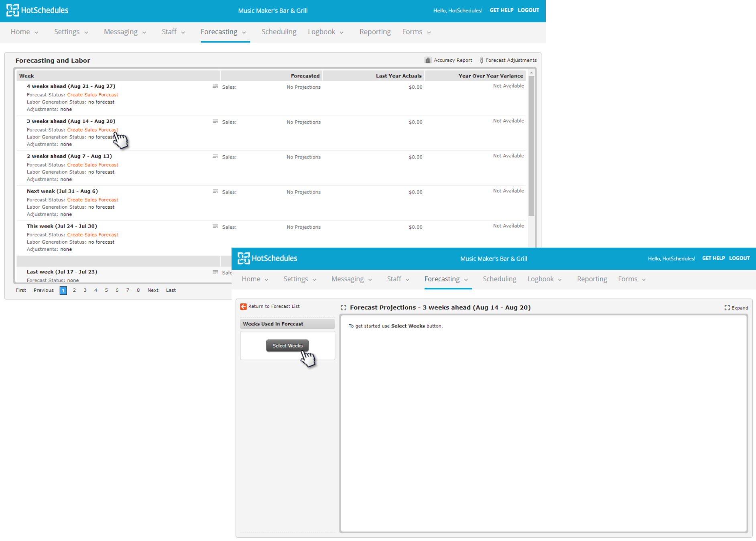This screenshot has width=756, height=541.
Task: Open the Scheduling tab in the top navigation bar
Action: (x=278, y=32)
